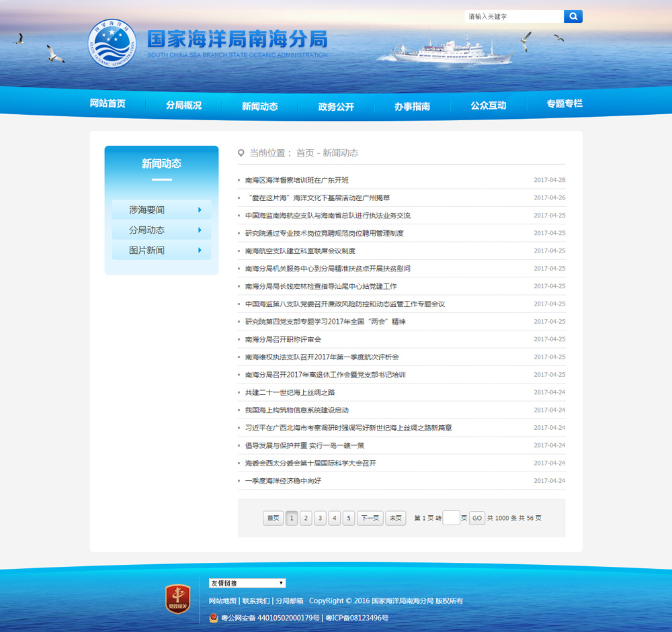
Task: Open the 友情链接 dropdown
Action: 247,583
